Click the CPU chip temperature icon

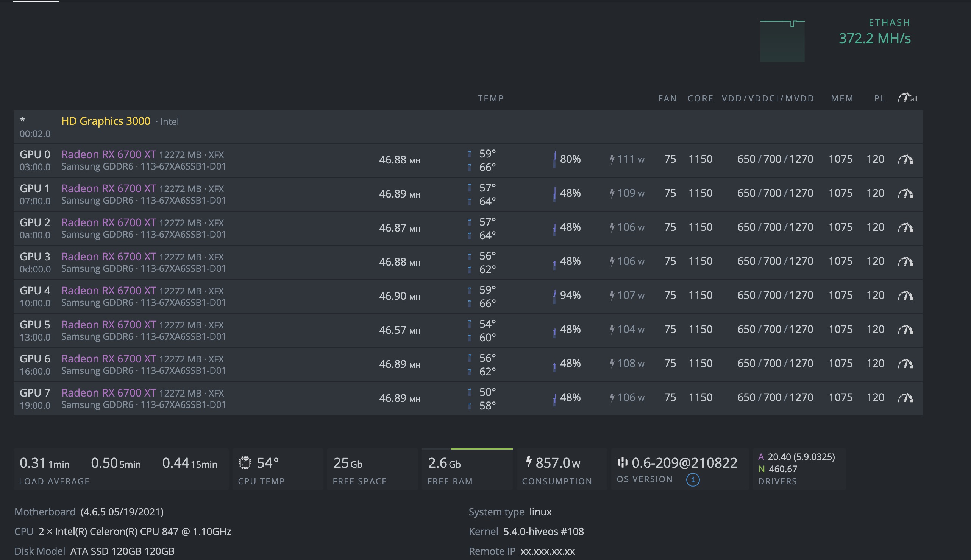245,463
